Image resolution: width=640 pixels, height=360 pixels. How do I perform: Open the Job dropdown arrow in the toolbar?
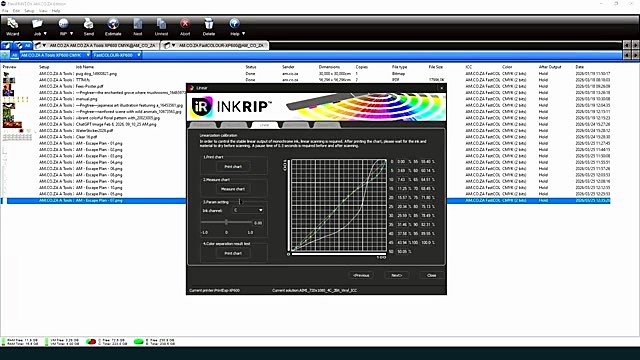tap(45, 34)
